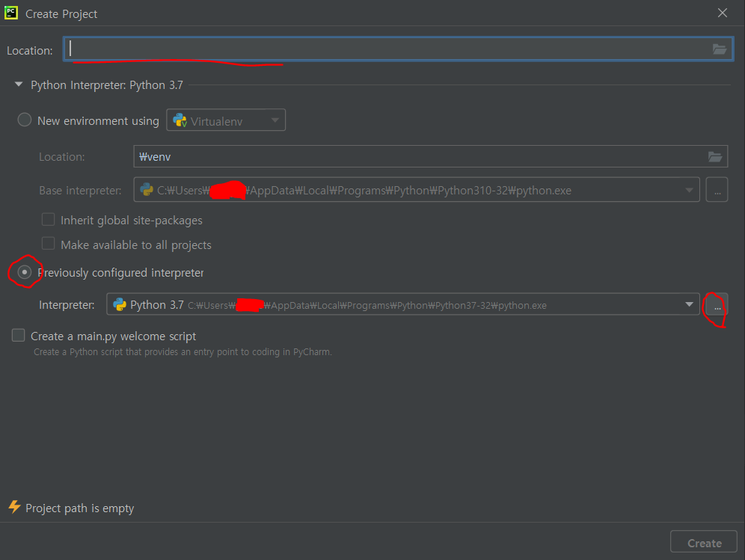Viewport: 745px width, 560px height.
Task: Click ellipsis button next to Interpreter dropdown
Action: click(717, 304)
